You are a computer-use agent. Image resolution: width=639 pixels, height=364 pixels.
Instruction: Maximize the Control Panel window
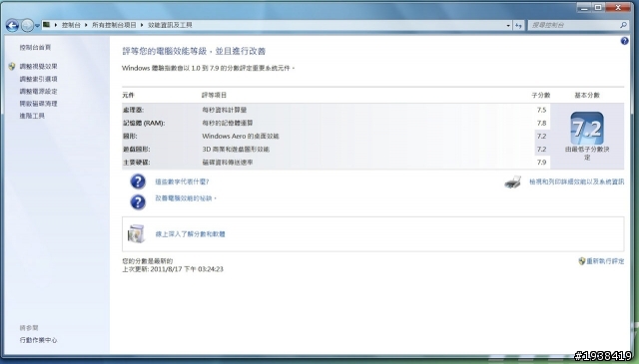(598, 7)
